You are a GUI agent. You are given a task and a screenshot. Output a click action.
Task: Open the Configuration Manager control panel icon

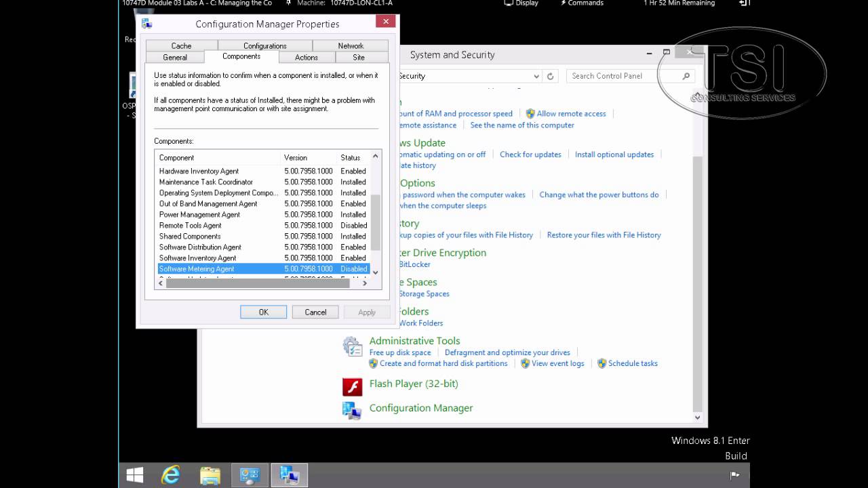click(x=352, y=409)
